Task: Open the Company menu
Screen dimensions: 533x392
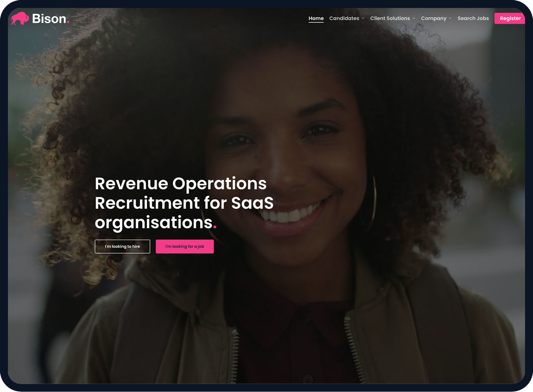Action: click(434, 18)
